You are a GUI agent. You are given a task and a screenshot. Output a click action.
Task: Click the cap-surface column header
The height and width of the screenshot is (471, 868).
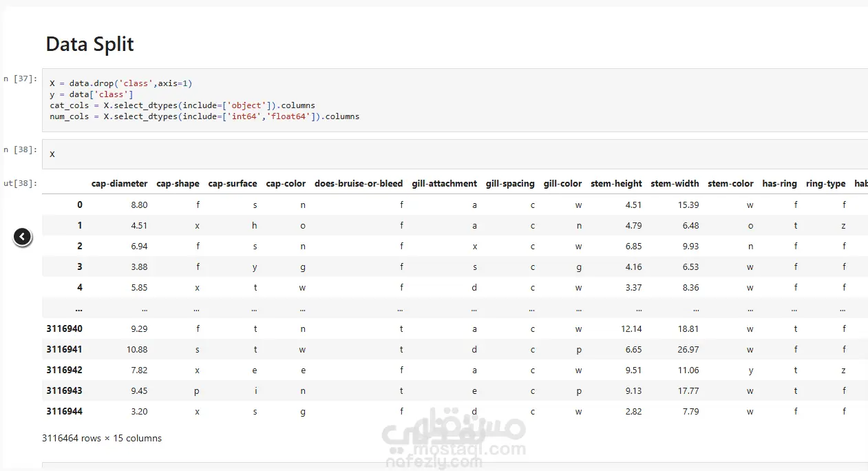(x=233, y=184)
